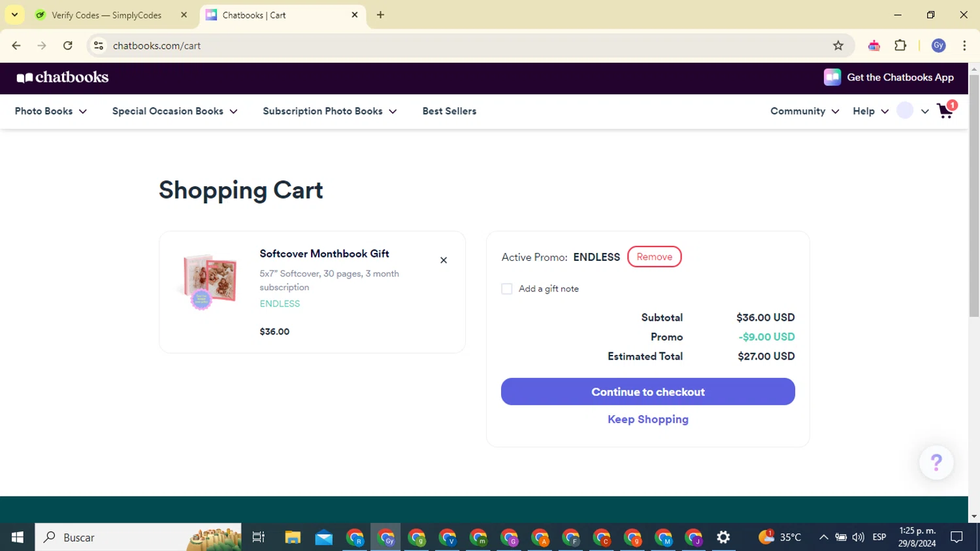View site information icon in address bar
980x551 pixels.
[99, 45]
